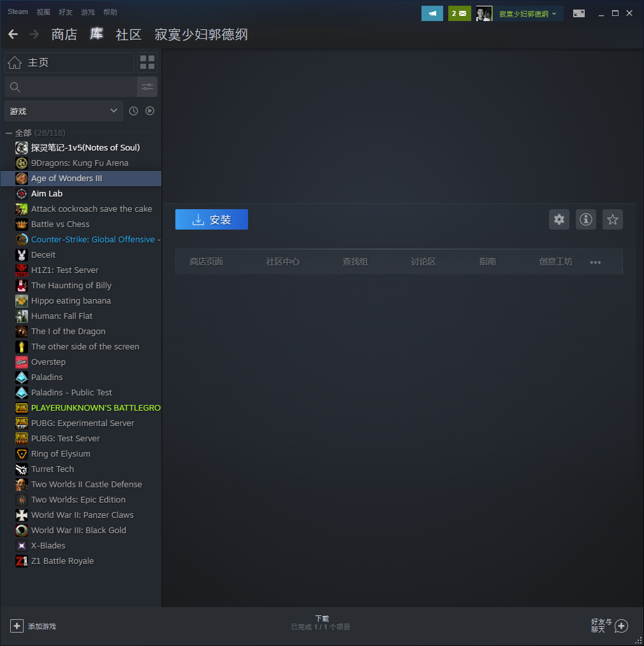
Task: Add Age of Wonders III to favorites
Action: pyautogui.click(x=613, y=219)
